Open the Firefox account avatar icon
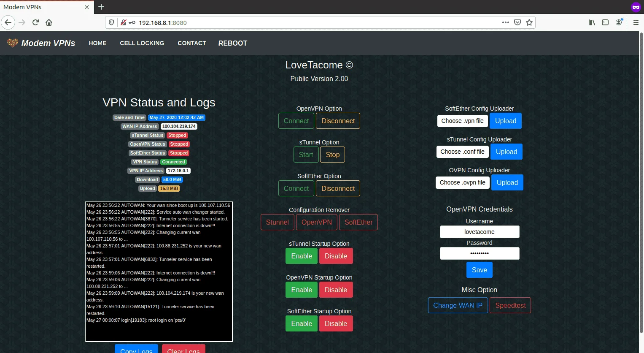The image size is (644, 353). (619, 22)
